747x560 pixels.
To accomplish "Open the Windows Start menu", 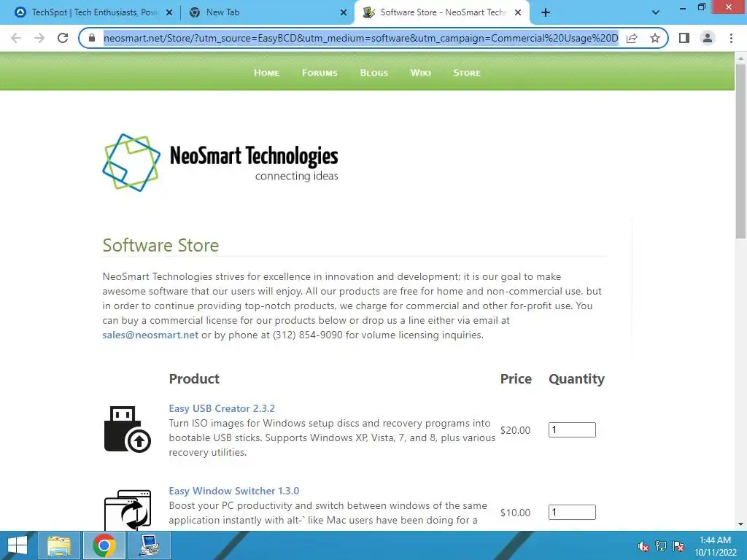I will pos(18,545).
